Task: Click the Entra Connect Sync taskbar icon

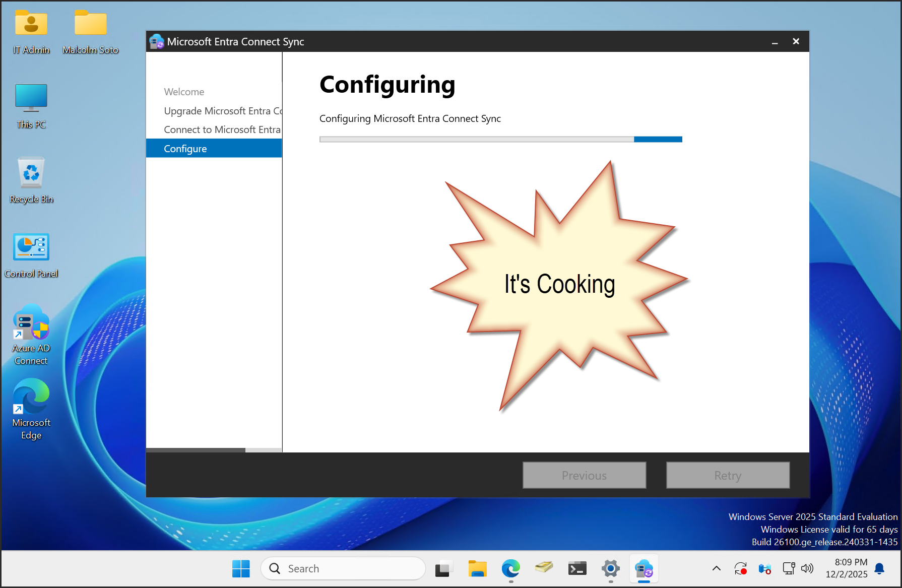Action: click(644, 568)
